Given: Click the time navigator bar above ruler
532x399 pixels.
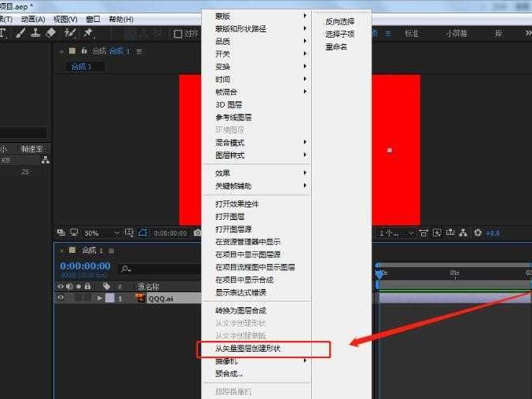Looking at the screenshot, I should click(453, 265).
